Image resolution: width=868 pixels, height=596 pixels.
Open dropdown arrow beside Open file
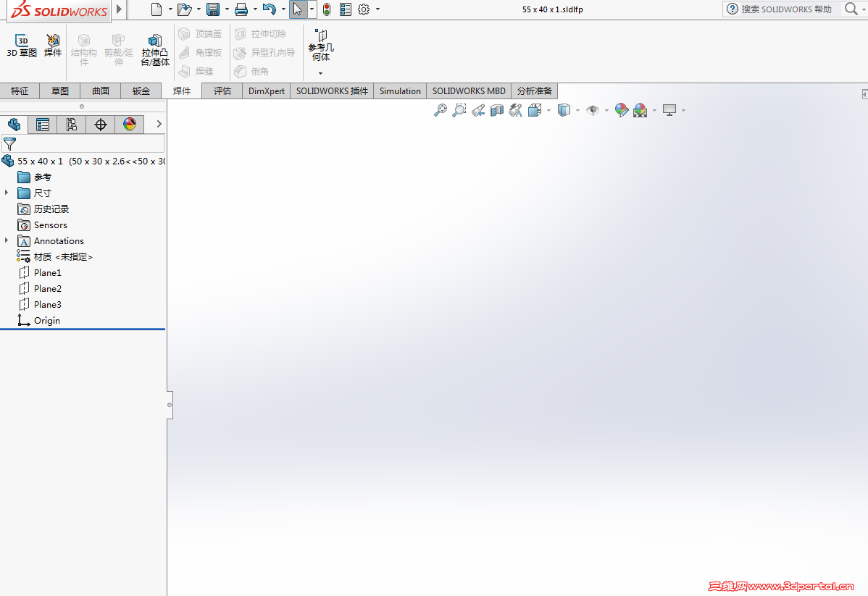199,9
